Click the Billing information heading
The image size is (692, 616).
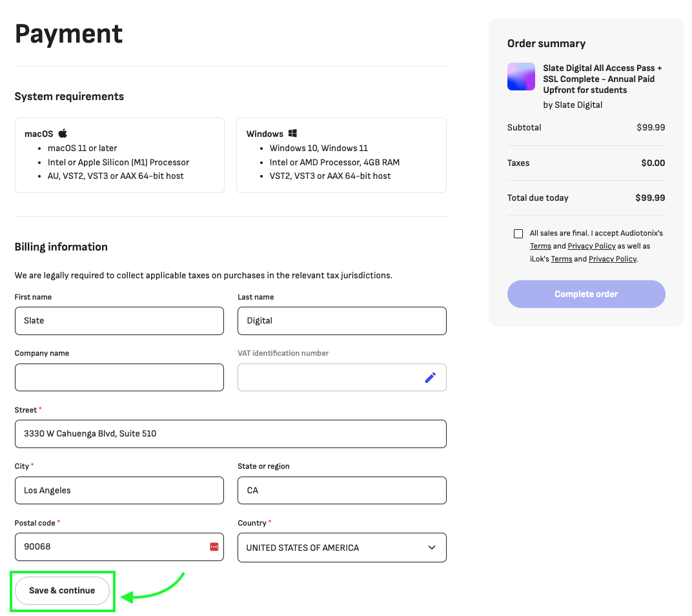click(x=61, y=247)
